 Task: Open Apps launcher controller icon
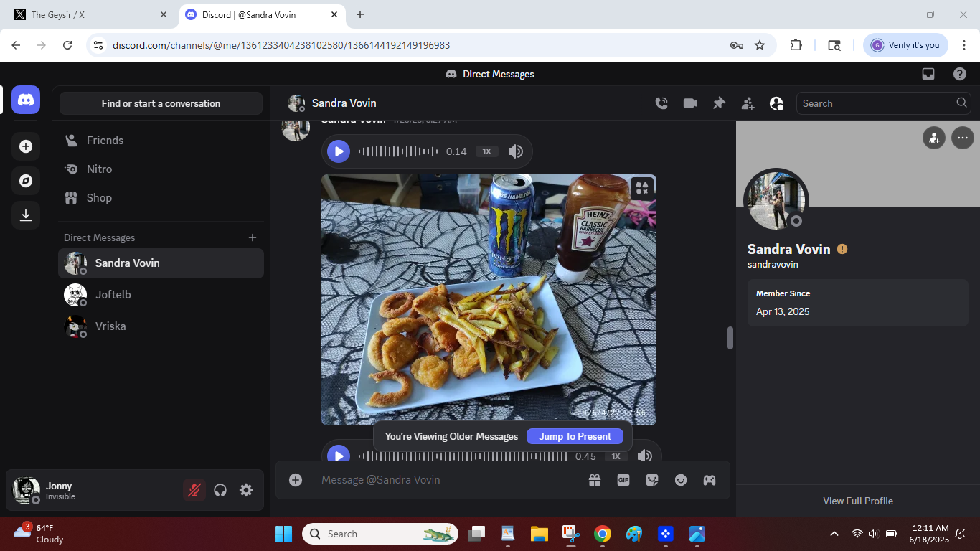(x=710, y=480)
